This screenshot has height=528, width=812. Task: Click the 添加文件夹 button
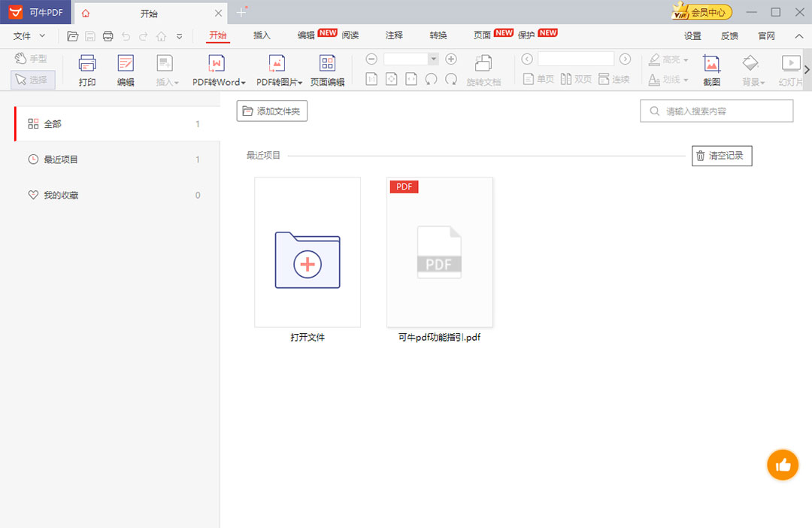pos(271,111)
